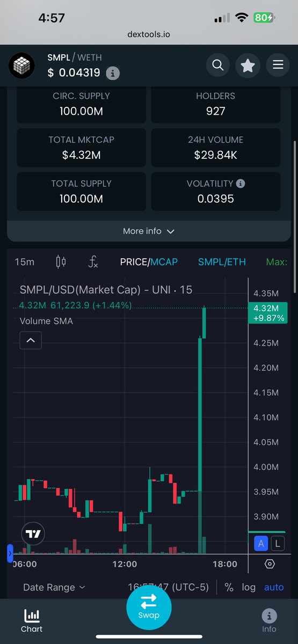Collapse the Volume SMA legend arrow

[31, 340]
